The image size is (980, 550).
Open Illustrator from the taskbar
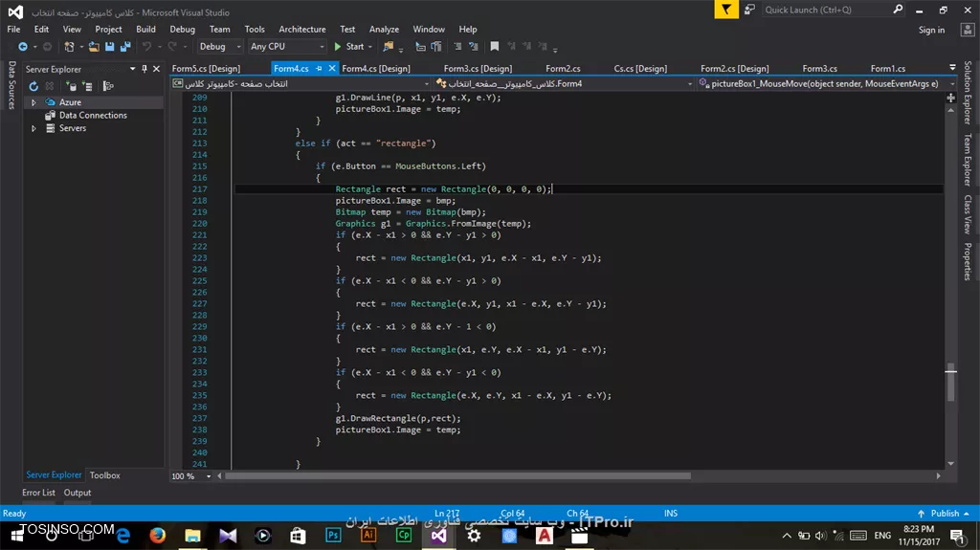click(368, 536)
